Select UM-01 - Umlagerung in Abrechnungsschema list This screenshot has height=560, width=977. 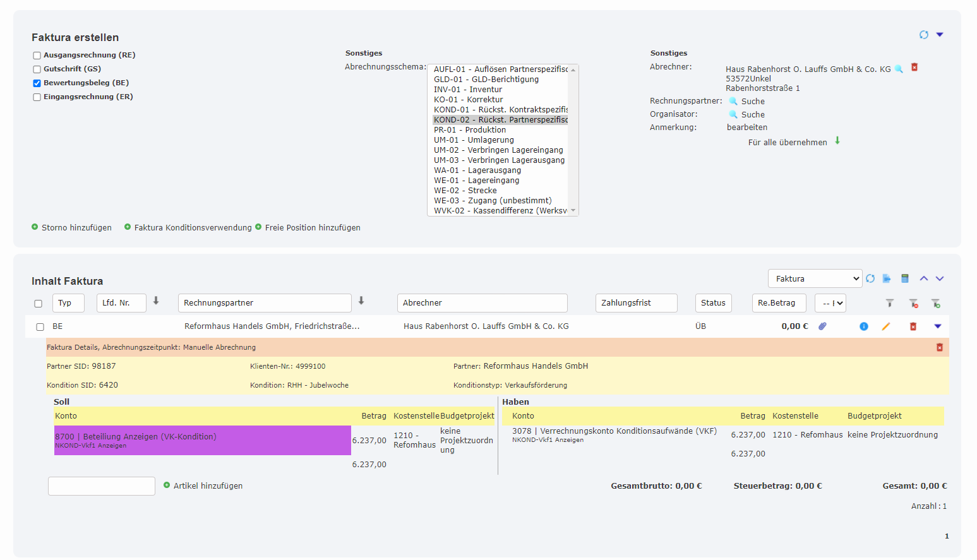474,140
